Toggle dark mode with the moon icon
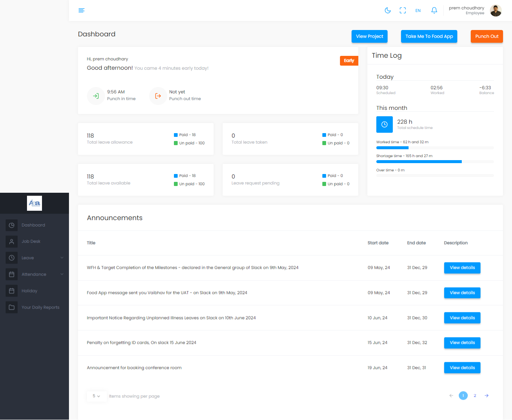Image resolution: width=512 pixels, height=420 pixels. (388, 10)
